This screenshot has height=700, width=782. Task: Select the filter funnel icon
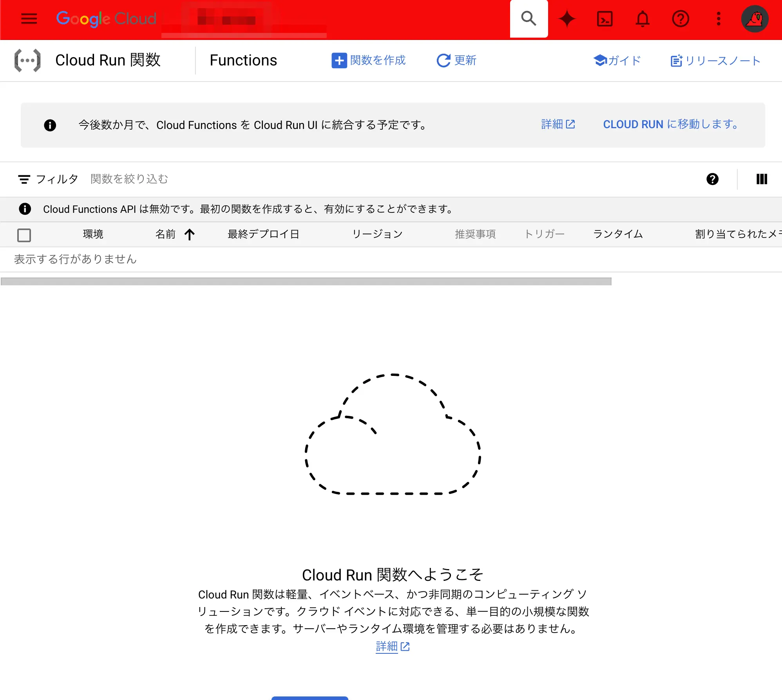point(24,179)
